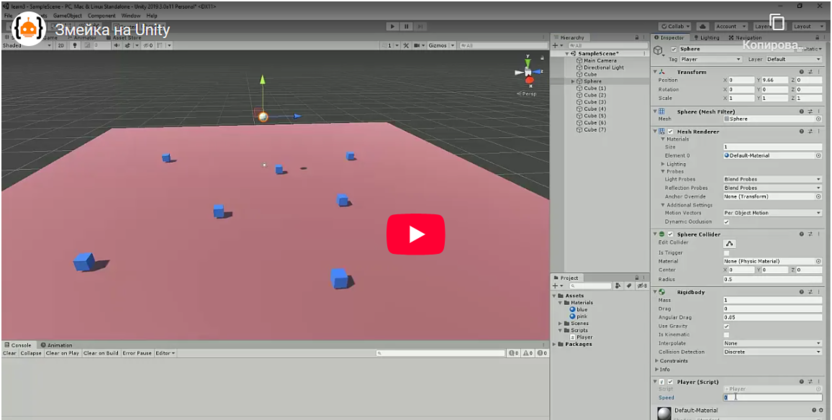This screenshot has width=832, height=420.
Task: Play the YouTube video with the red button
Action: (415, 234)
